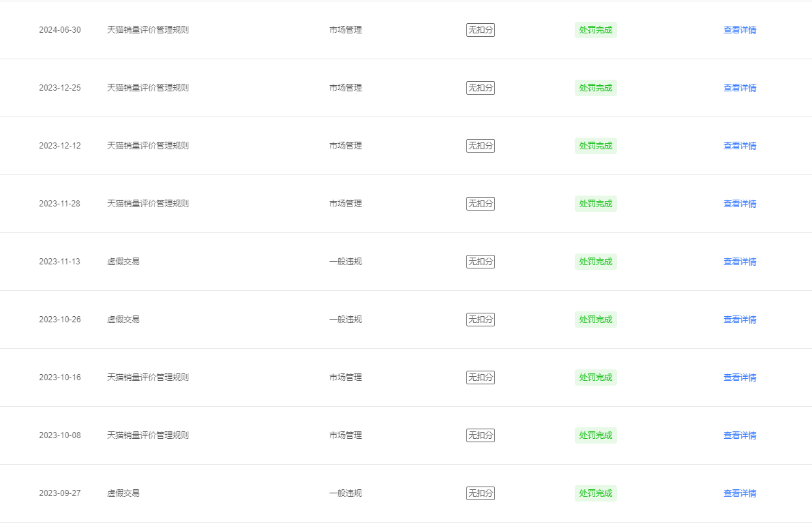Click the 2023-11-28 date cell
Viewport: 812px width, 524px height.
coord(59,204)
